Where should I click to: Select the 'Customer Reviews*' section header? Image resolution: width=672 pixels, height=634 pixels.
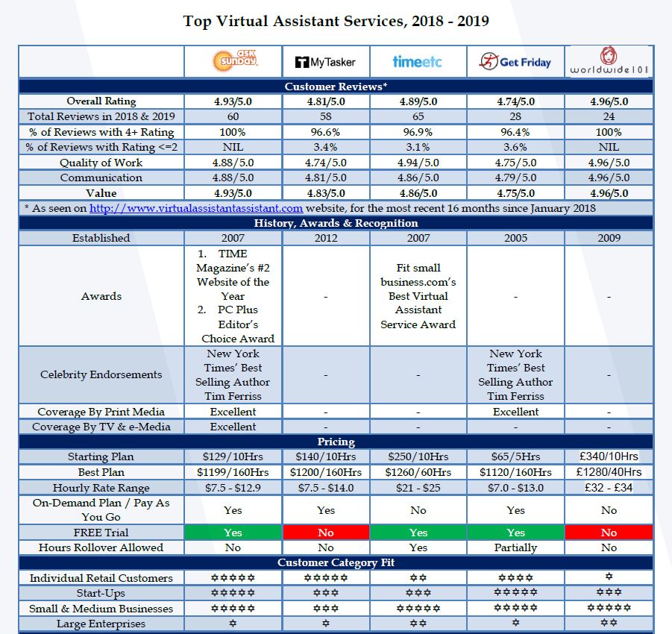[336, 87]
